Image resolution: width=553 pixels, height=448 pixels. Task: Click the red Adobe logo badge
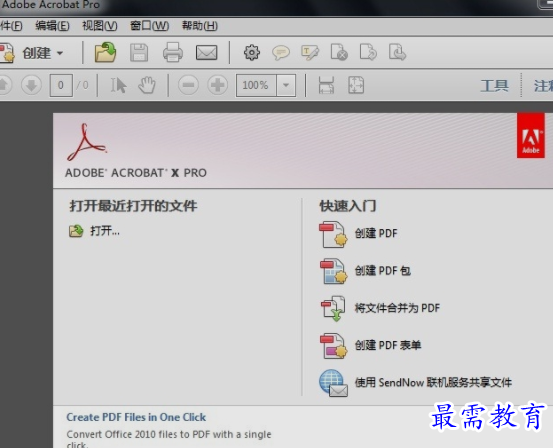point(531,135)
